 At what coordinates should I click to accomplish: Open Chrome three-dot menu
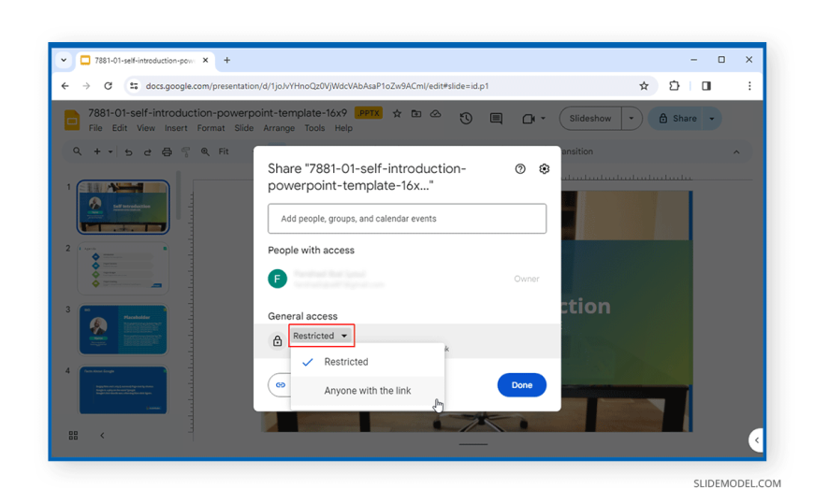pos(749,86)
